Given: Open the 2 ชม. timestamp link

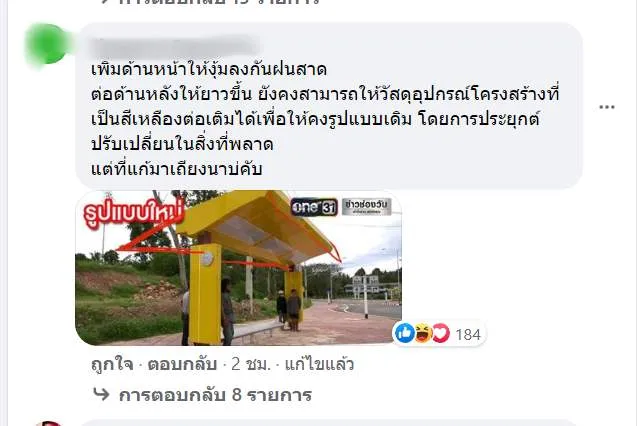Looking at the screenshot, I should (x=251, y=364).
